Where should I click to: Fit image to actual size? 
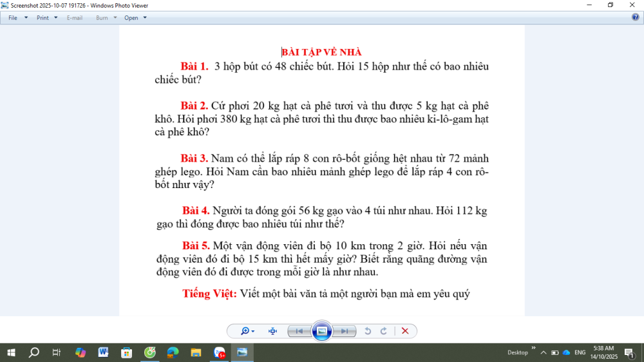[272, 331]
